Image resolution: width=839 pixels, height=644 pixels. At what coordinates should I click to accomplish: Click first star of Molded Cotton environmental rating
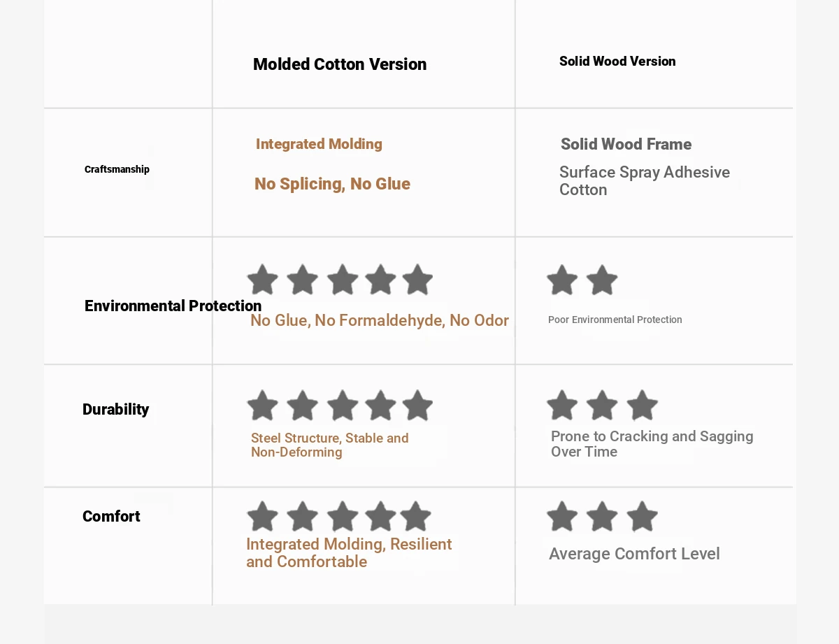pos(262,280)
